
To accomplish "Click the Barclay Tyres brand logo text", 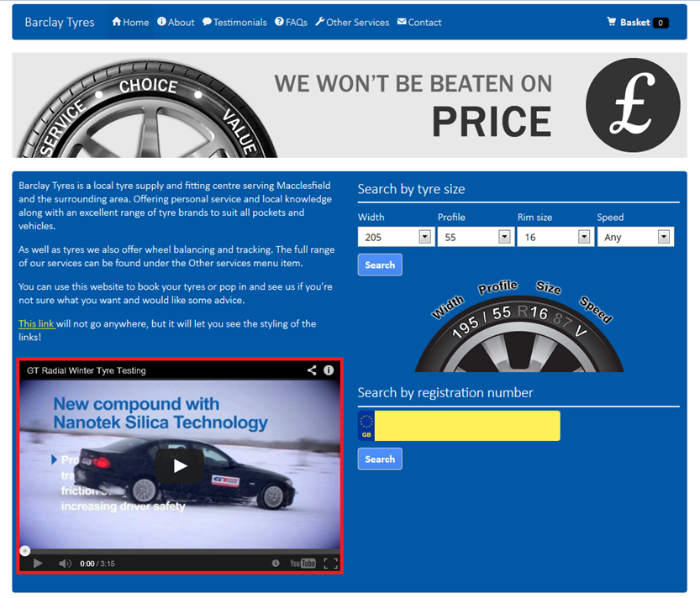I will tap(60, 23).
